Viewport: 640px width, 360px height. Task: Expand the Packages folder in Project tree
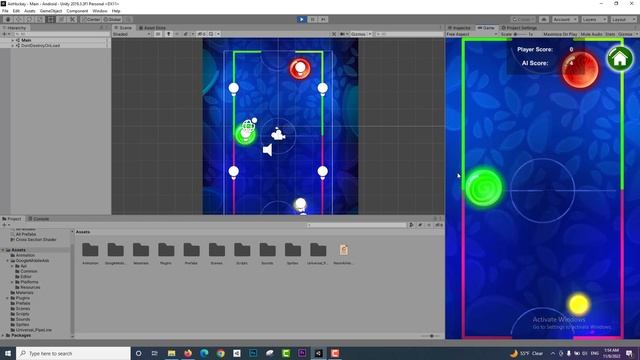tap(4, 336)
